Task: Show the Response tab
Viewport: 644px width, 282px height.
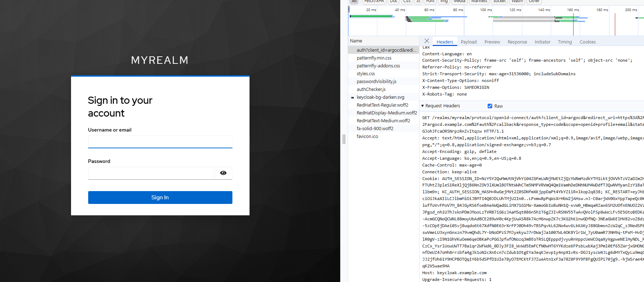Action: point(517,42)
